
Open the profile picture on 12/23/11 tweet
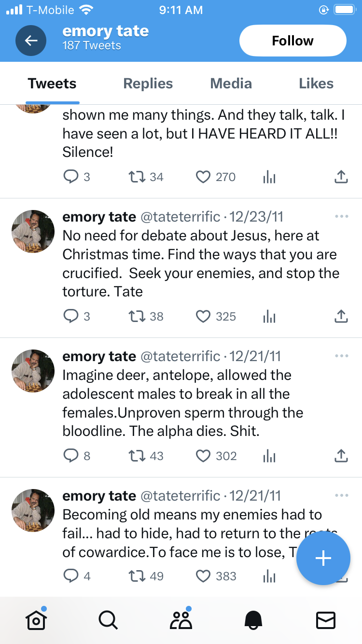(33, 231)
